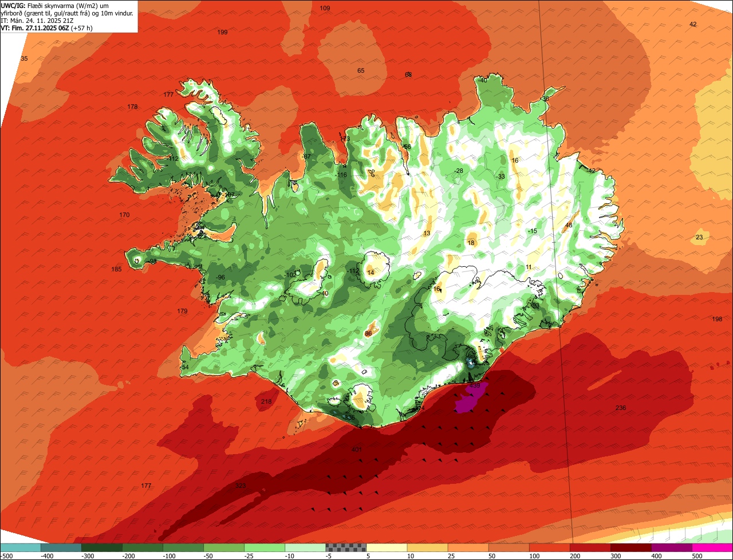Click the map value -28
This screenshot has width=733, height=560.
[x=458, y=171]
